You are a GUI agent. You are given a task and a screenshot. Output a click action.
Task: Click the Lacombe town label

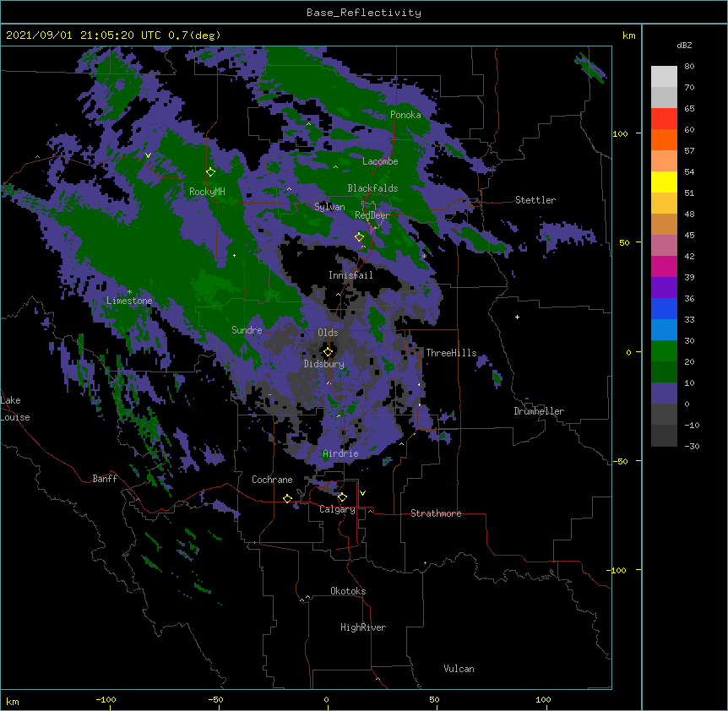point(380,161)
